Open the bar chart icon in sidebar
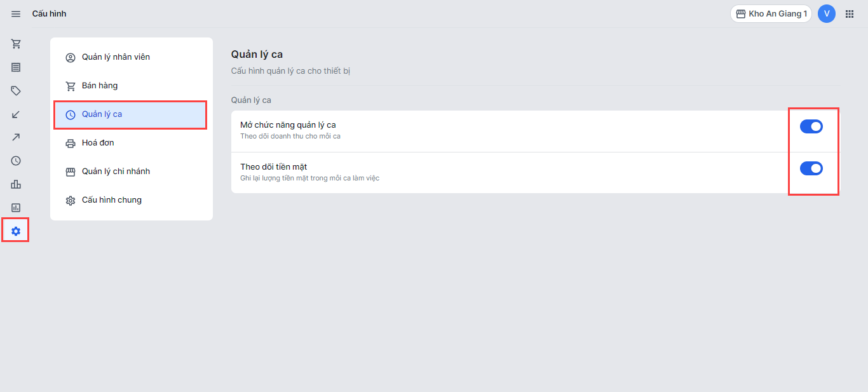 point(16,184)
